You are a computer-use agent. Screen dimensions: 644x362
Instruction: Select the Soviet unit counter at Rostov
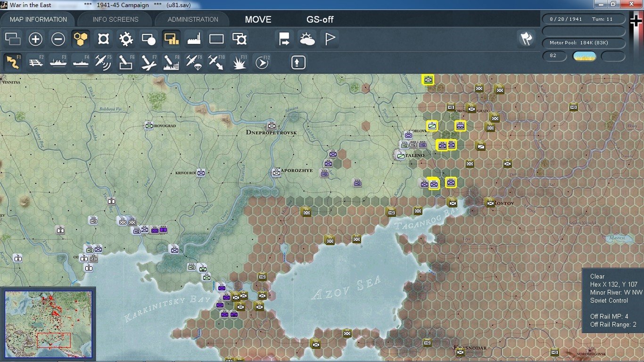click(x=490, y=203)
